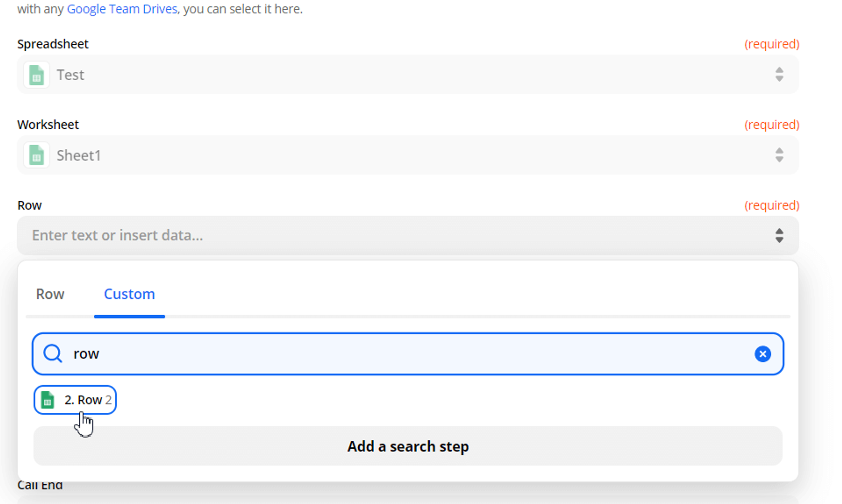Click the Google Sheets icon beside Sheet1

click(37, 155)
